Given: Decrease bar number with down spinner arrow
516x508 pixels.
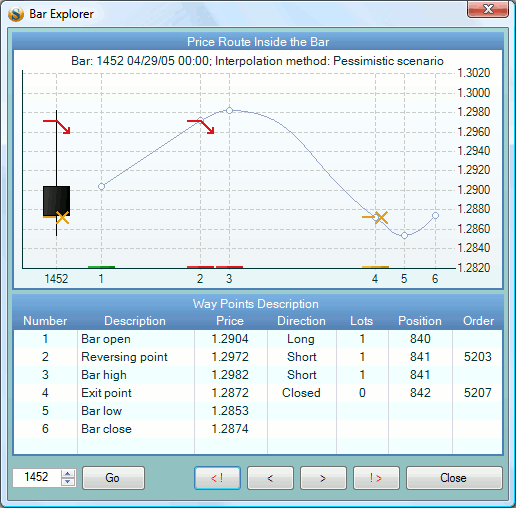Looking at the screenshot, I should 68,482.
